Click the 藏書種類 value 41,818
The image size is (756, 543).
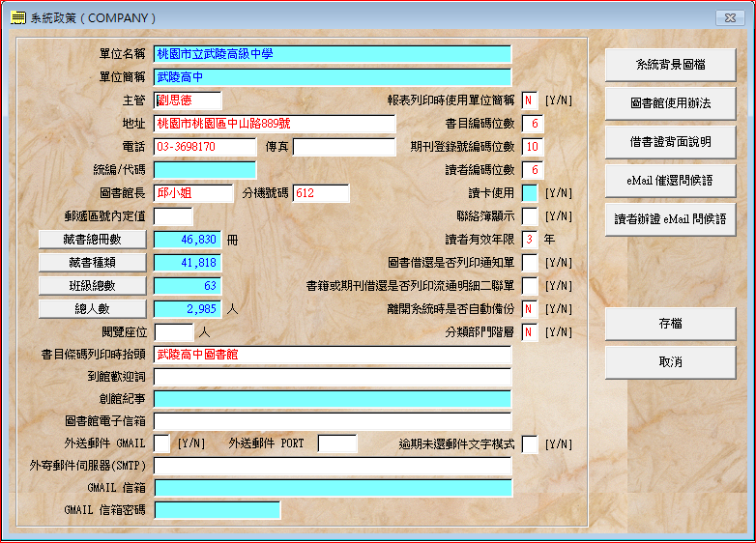pyautogui.click(x=188, y=263)
